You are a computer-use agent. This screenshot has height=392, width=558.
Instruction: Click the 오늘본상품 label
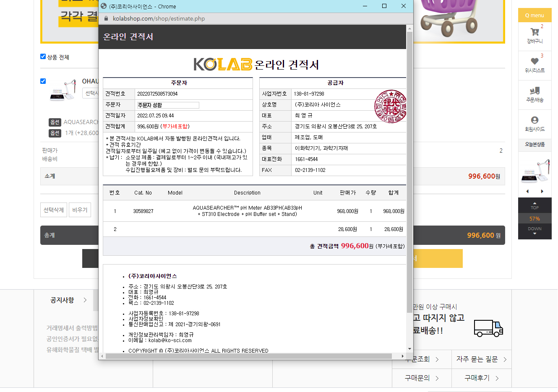pyautogui.click(x=535, y=144)
